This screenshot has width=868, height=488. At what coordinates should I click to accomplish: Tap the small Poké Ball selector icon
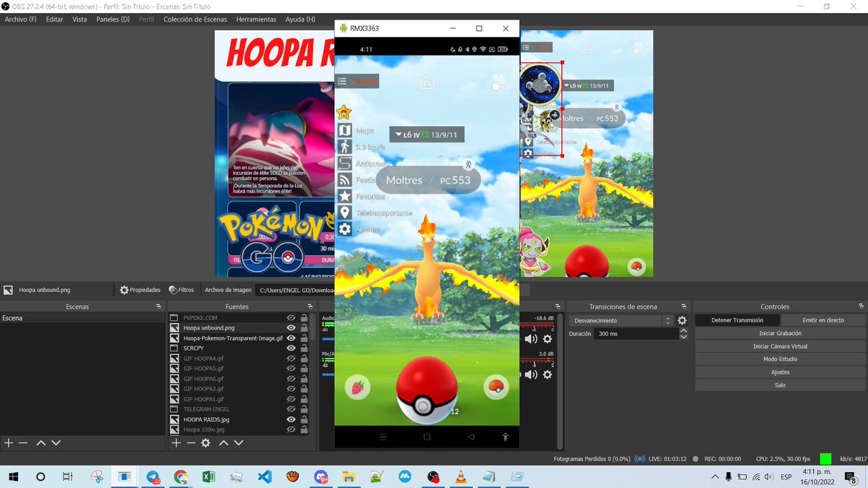(495, 388)
